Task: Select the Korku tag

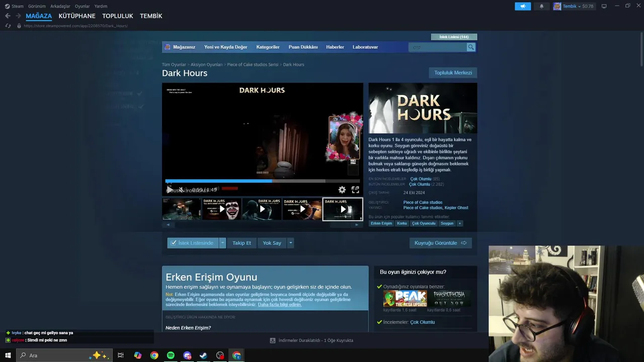Action: [401, 223]
